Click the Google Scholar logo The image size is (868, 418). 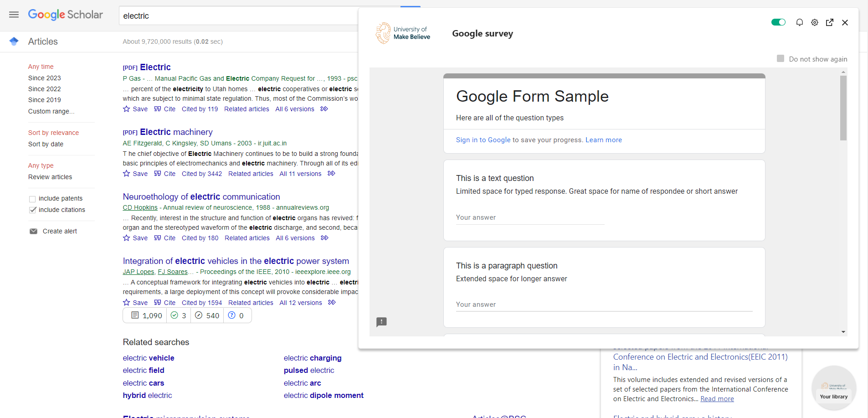66,15
